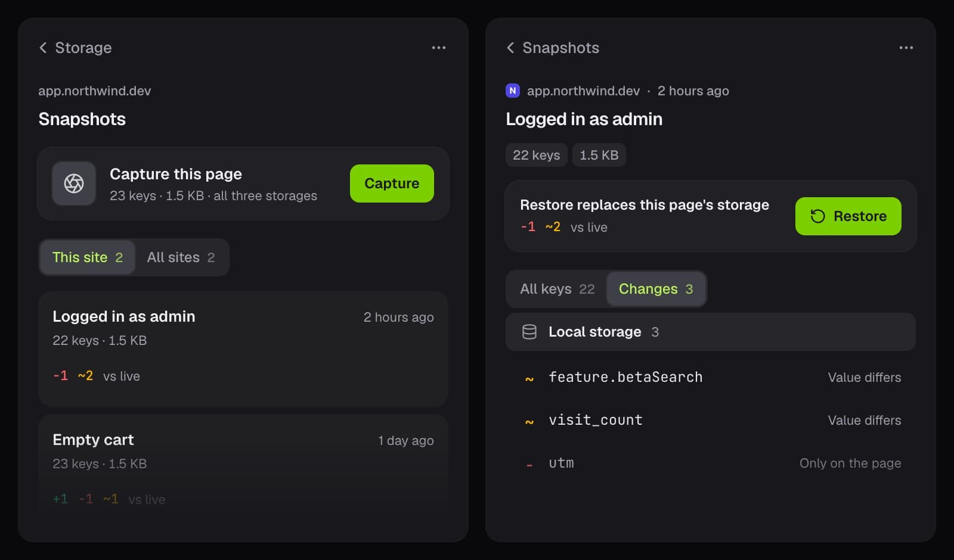Click the green Restore button
Viewport: 954px width, 560px height.
click(x=848, y=216)
